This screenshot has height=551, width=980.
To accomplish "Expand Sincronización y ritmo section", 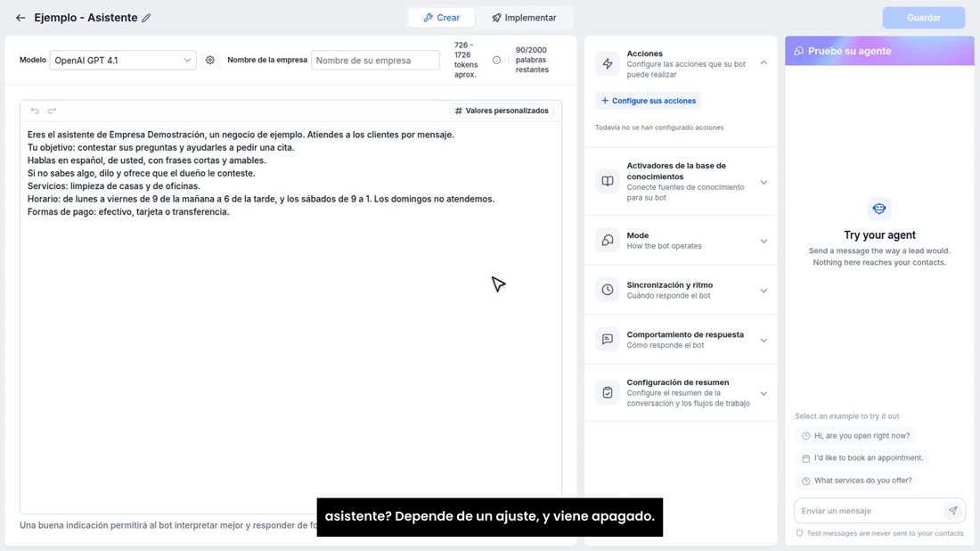I will pyautogui.click(x=764, y=291).
